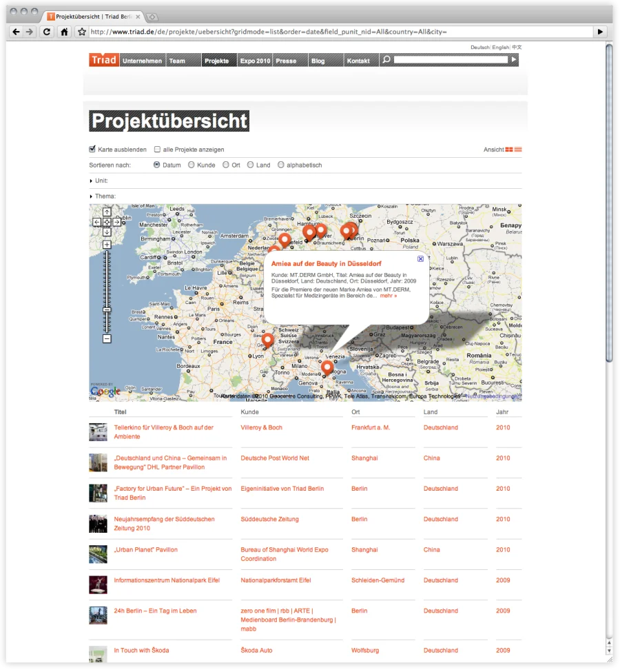
Task: Go to the browser home icon
Action: pos(64,32)
